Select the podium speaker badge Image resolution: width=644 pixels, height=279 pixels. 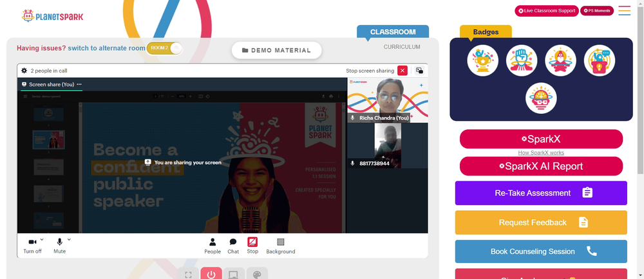(599, 60)
